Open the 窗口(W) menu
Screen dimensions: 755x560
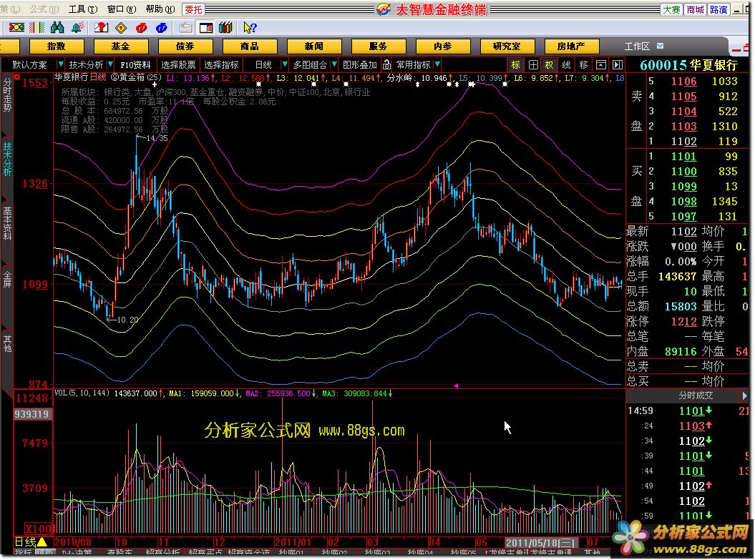tap(122, 9)
